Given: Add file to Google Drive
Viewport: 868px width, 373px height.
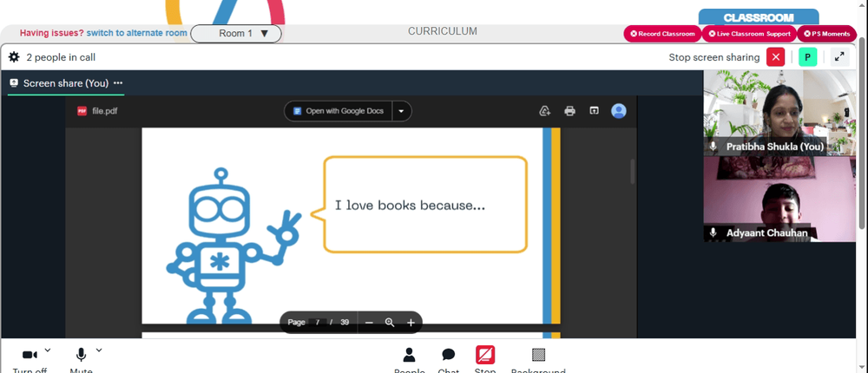Looking at the screenshot, I should click(x=545, y=111).
